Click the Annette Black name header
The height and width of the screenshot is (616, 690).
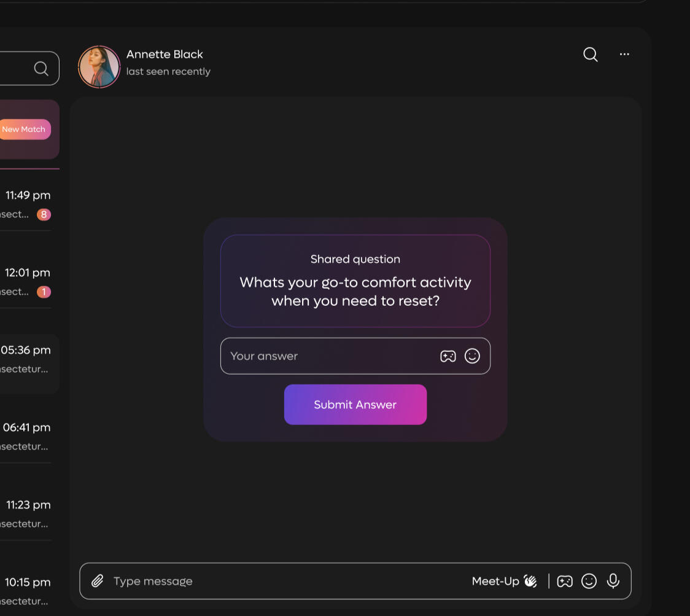[165, 55]
